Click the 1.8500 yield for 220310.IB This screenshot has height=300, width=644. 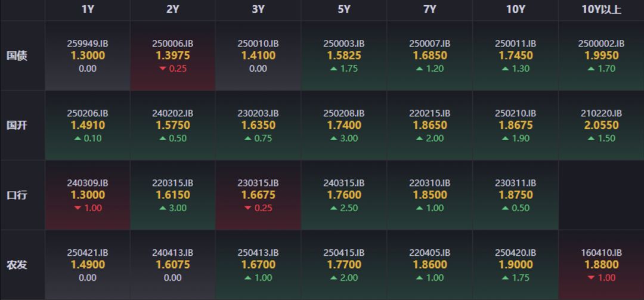(x=430, y=195)
